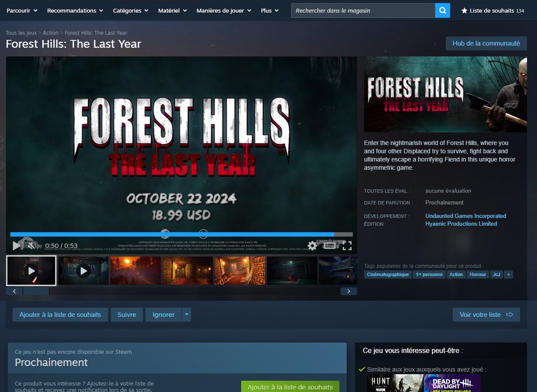Click Forest Hills: The Last Year breadcrumb

point(96,33)
